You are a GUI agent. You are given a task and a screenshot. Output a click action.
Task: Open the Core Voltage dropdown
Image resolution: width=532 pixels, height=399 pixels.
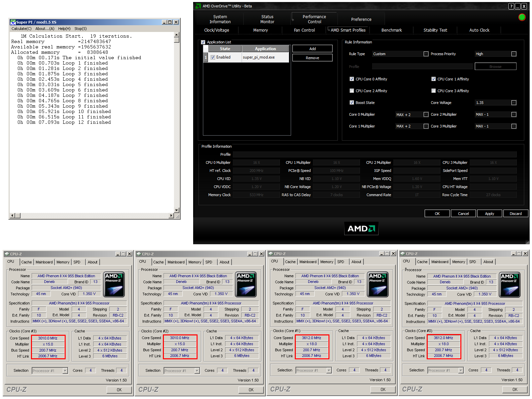click(x=514, y=103)
